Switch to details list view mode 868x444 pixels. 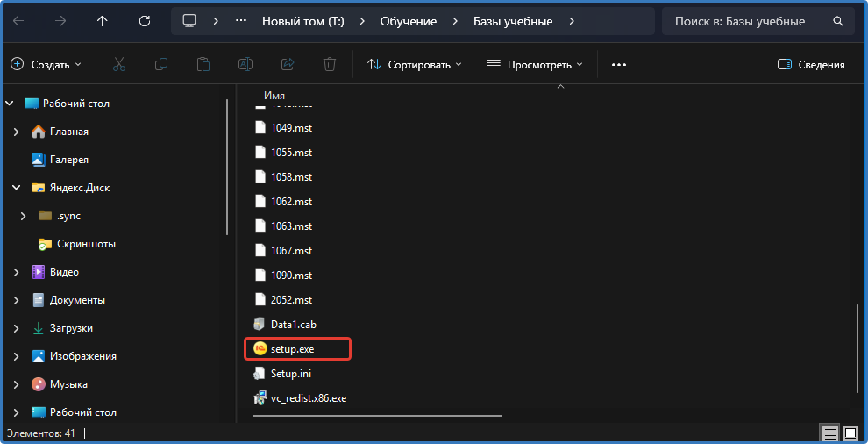(x=829, y=433)
